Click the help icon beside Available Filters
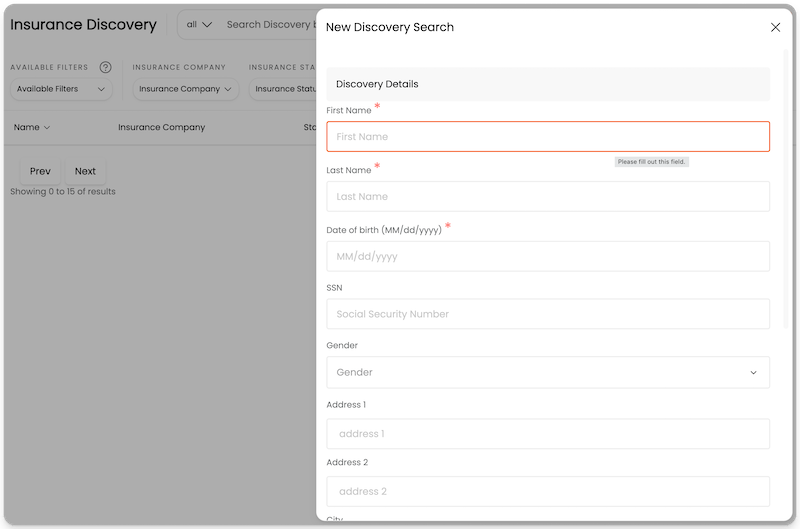Screen dimensions: 800x529 [105, 67]
